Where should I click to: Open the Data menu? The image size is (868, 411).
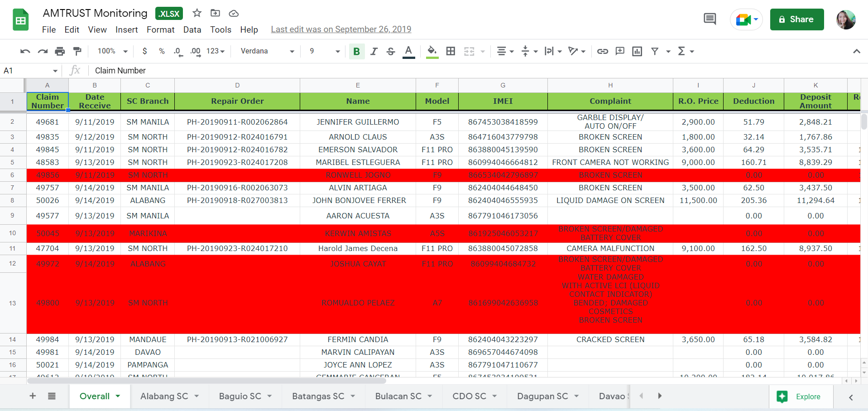(192, 29)
